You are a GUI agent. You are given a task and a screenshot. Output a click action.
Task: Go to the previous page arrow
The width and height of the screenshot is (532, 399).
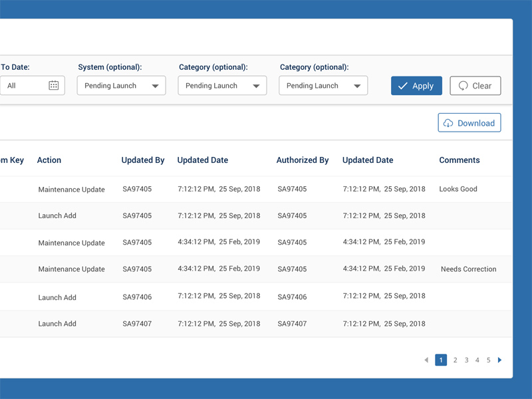tap(426, 360)
